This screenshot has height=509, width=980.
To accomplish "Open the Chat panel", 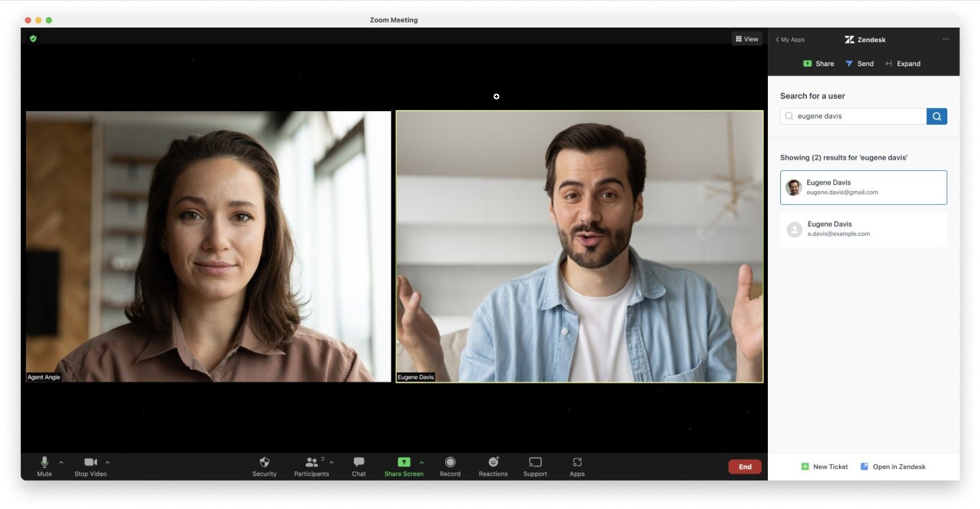I will click(x=358, y=466).
